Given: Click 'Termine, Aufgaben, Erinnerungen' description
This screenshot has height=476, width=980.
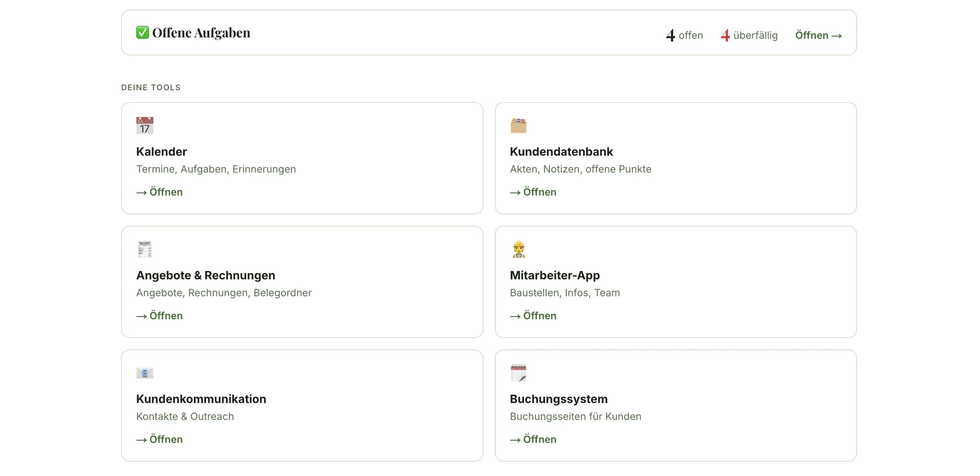Looking at the screenshot, I should tap(216, 169).
